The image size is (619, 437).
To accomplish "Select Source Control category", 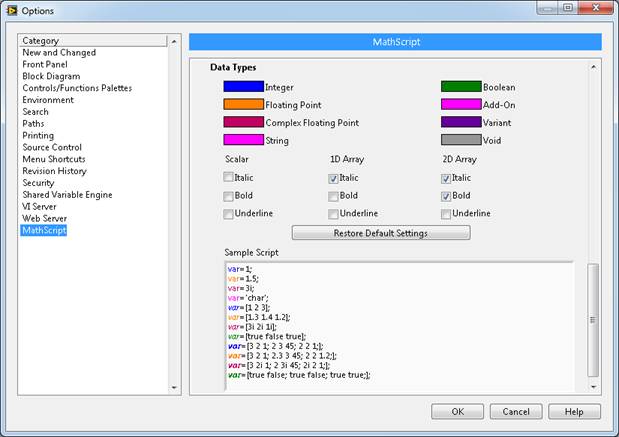I will 52,147.
